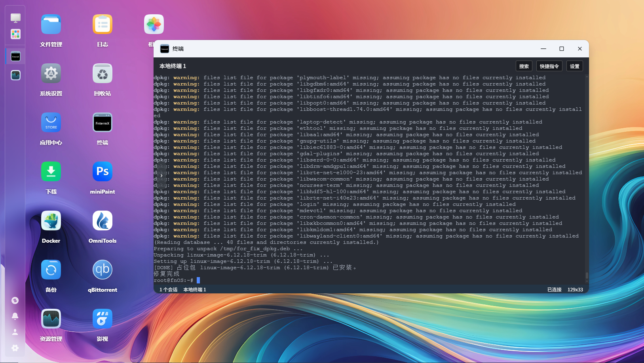Click the 'libkmldom1:amd64' warning line
The width and height of the screenshot is (644, 363).
pyautogui.click(x=353, y=230)
